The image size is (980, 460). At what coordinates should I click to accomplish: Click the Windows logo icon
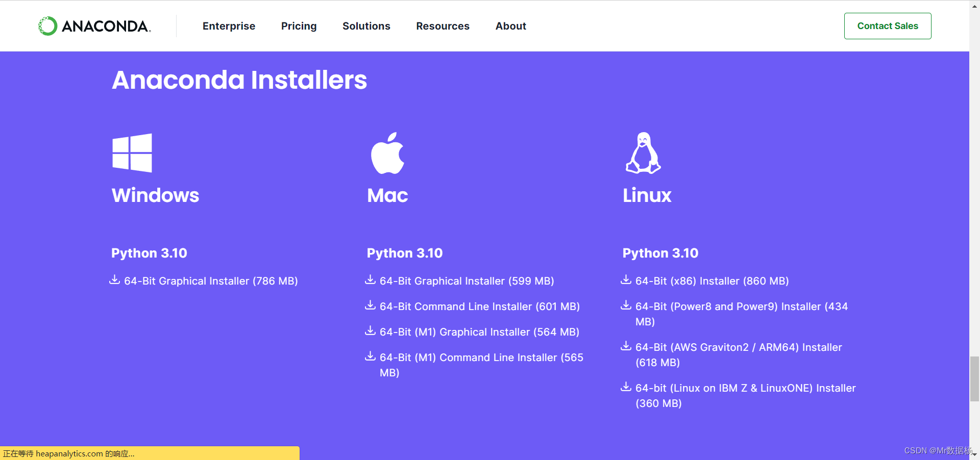132,153
